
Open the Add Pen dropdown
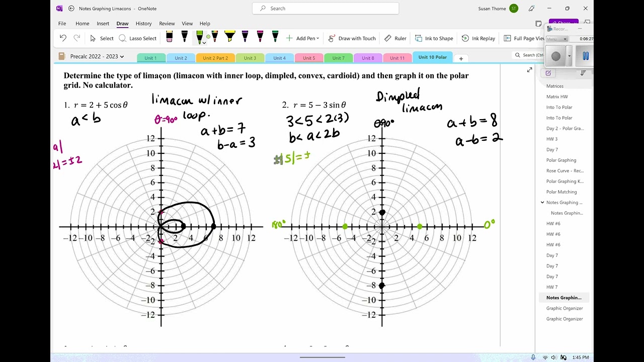[x=302, y=38]
